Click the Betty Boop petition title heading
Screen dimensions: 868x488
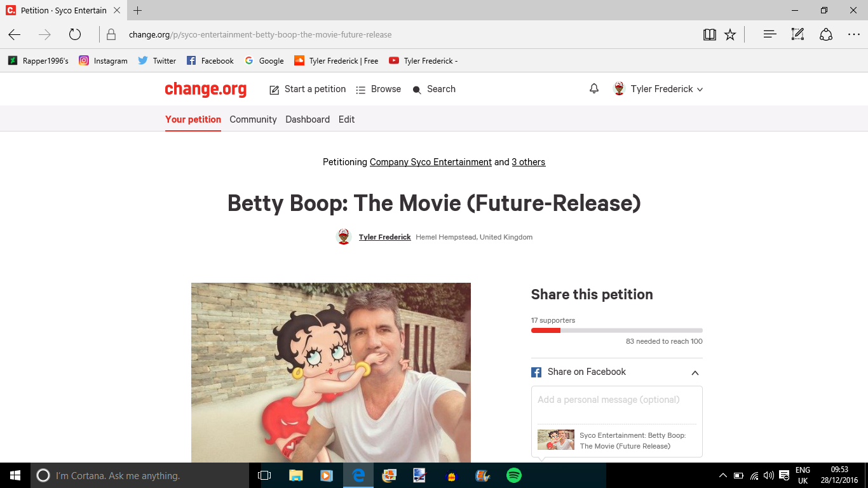coord(434,203)
